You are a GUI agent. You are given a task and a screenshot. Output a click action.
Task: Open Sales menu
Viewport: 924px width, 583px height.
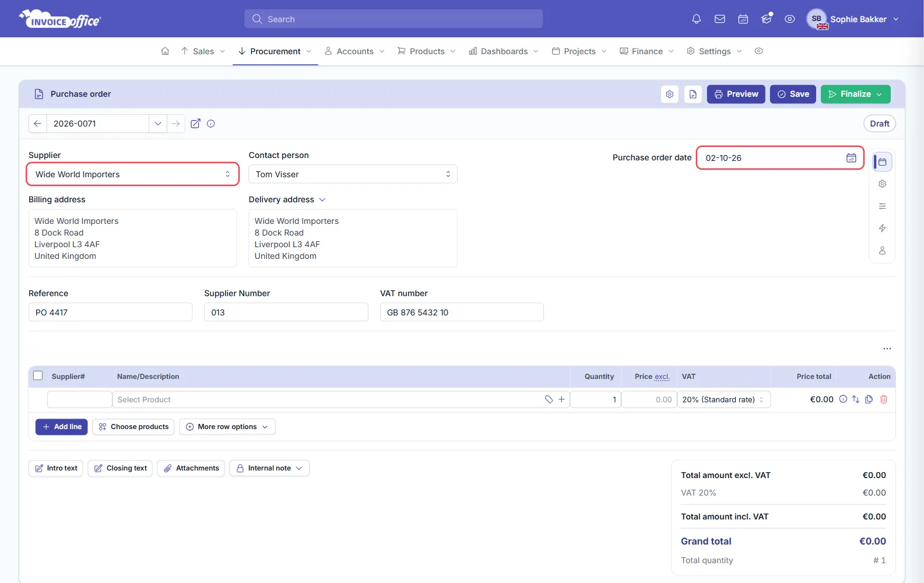[x=203, y=51]
